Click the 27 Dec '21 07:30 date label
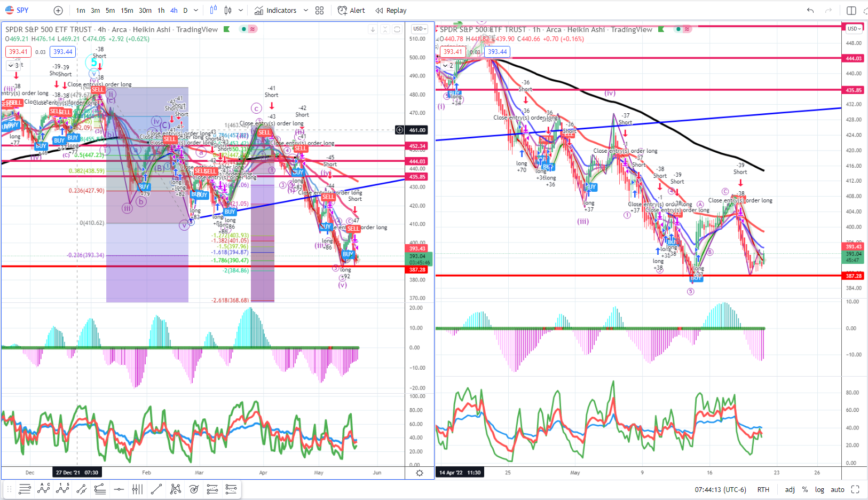 pos(77,472)
